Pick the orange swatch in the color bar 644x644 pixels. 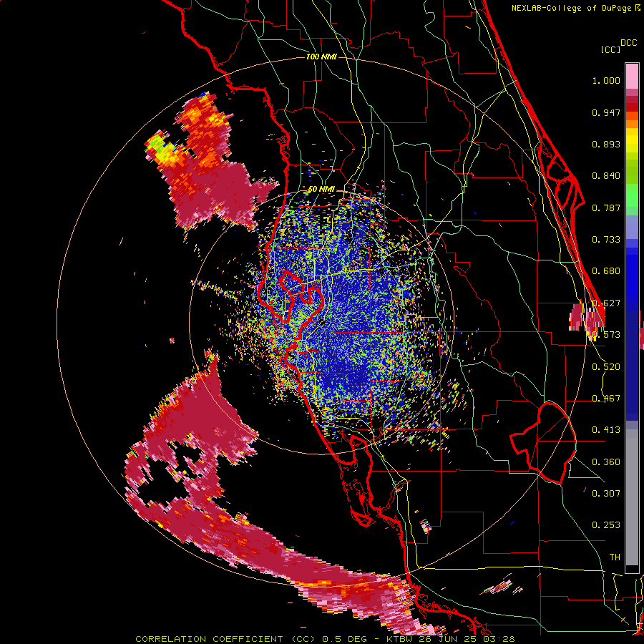click(632, 122)
